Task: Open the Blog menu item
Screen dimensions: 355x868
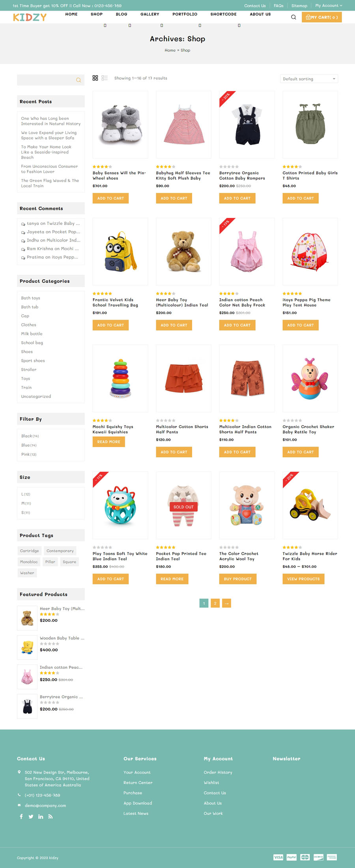Action: tap(121, 14)
